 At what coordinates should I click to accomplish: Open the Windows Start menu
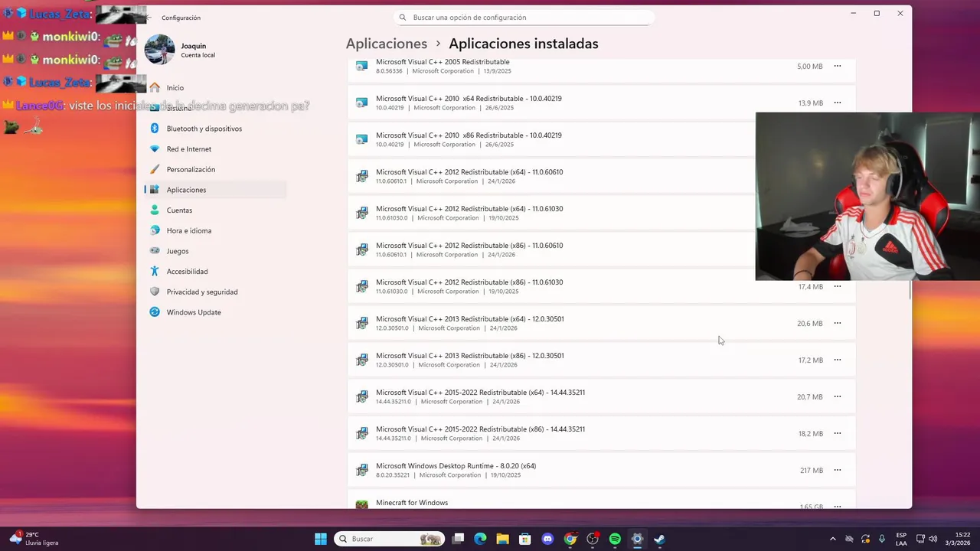coord(321,539)
